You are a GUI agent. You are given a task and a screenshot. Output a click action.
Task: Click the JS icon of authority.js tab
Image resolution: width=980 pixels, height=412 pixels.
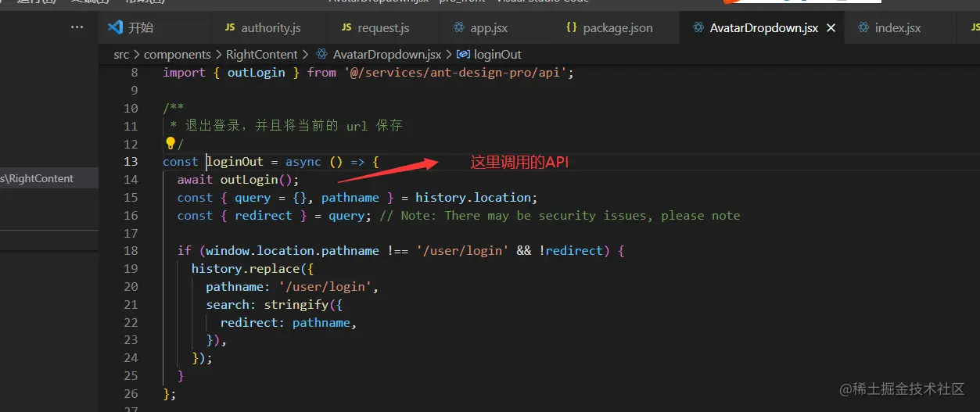(x=230, y=27)
